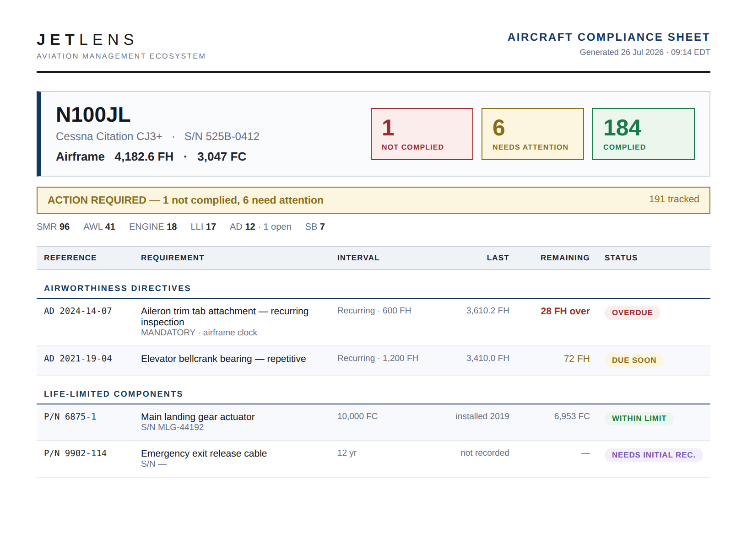
Task: Click the DUE SOON status badge
Action: [634, 360]
